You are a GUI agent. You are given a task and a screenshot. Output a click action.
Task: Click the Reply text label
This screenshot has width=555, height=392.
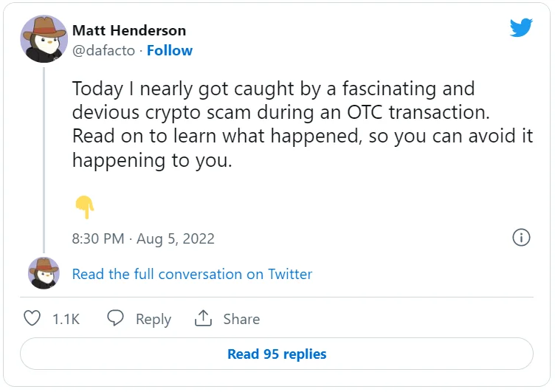(153, 319)
